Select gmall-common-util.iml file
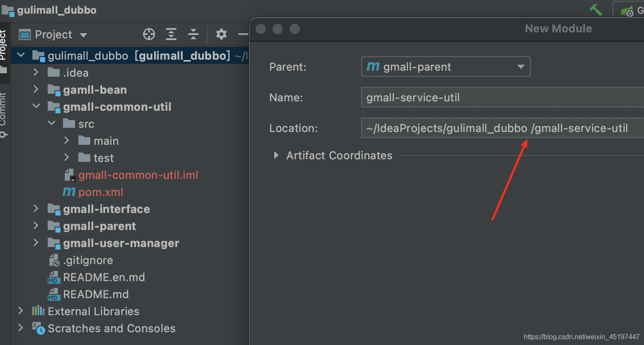Screen dimensions: 644x345 138,175
